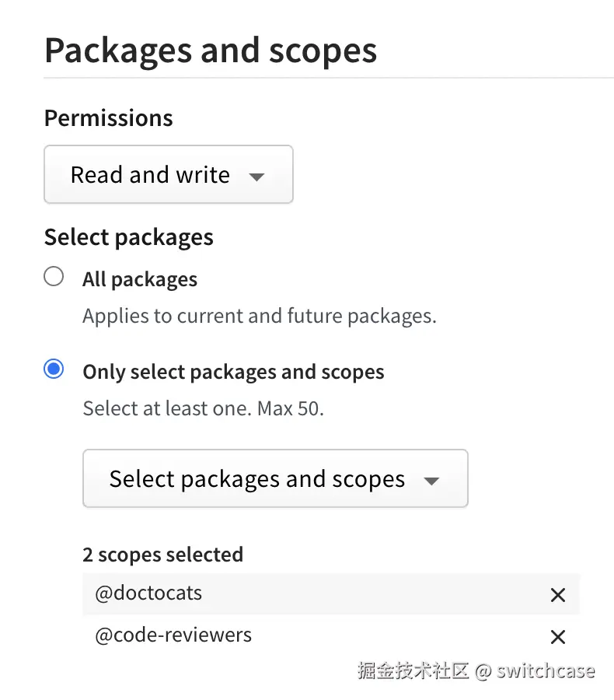Remove @code-reviewers scope using its X icon
614x700 pixels.
[x=558, y=636]
